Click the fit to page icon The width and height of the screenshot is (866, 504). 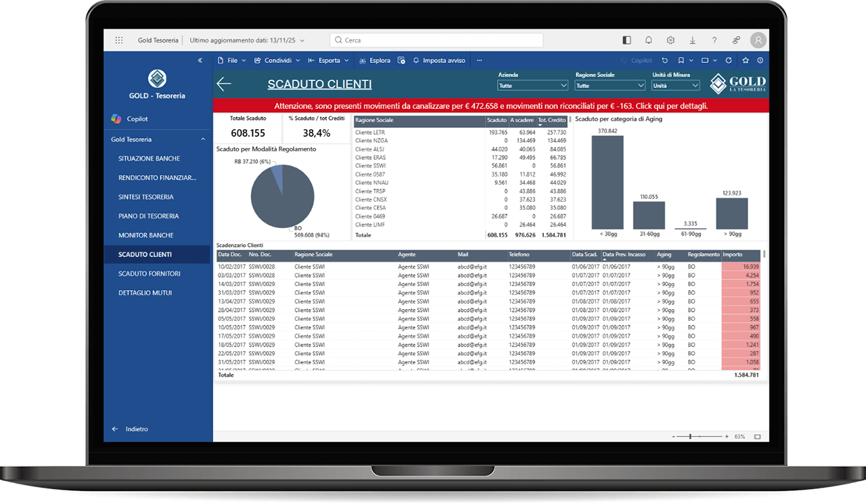(x=757, y=437)
